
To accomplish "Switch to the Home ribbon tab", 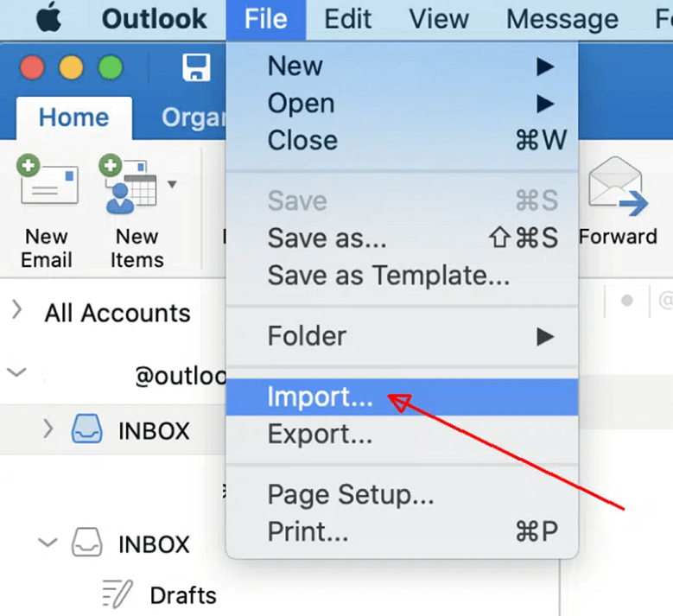I will 73,117.
